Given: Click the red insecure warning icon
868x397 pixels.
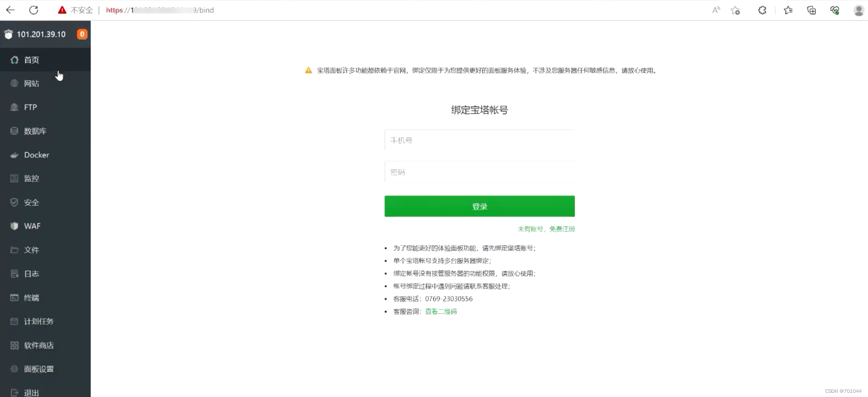Looking at the screenshot, I should (62, 10).
